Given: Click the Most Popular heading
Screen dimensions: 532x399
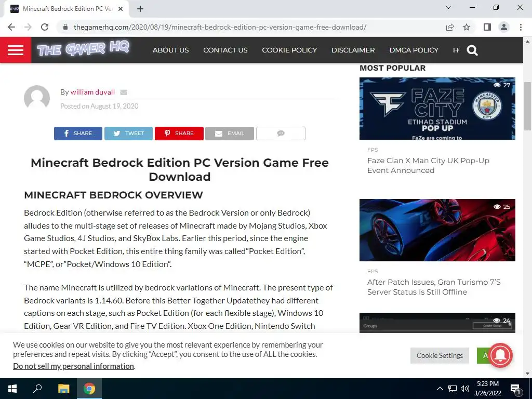Looking at the screenshot, I should 393,68.
